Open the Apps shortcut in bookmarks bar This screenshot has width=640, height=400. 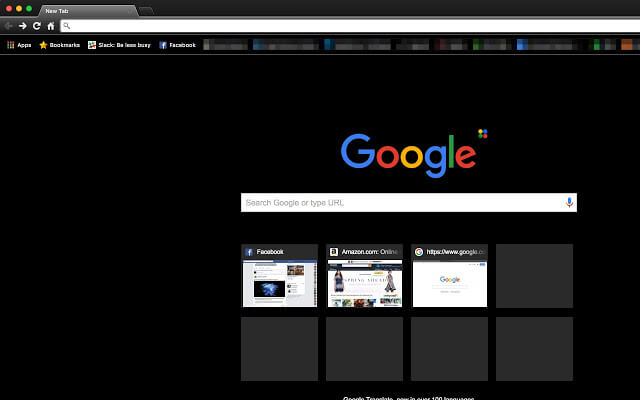tap(19, 45)
